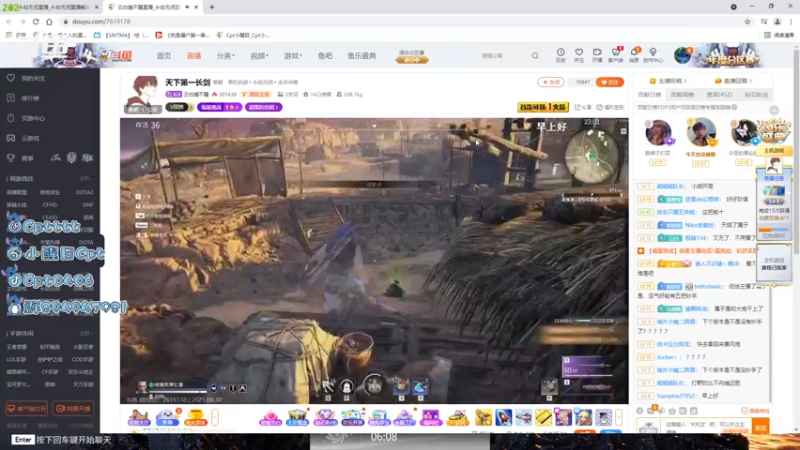Click the rocket gift icon
Viewport: 800px width, 450px height.
click(x=504, y=417)
